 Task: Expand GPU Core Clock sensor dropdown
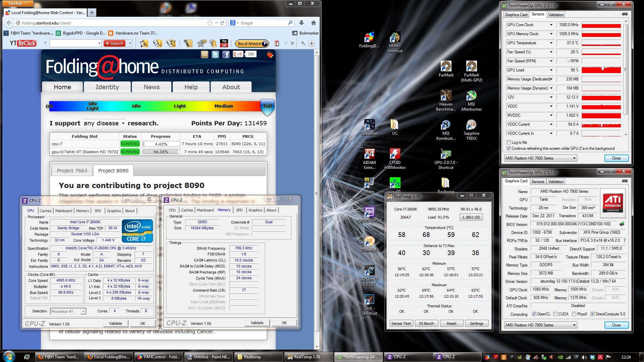[x=551, y=25]
